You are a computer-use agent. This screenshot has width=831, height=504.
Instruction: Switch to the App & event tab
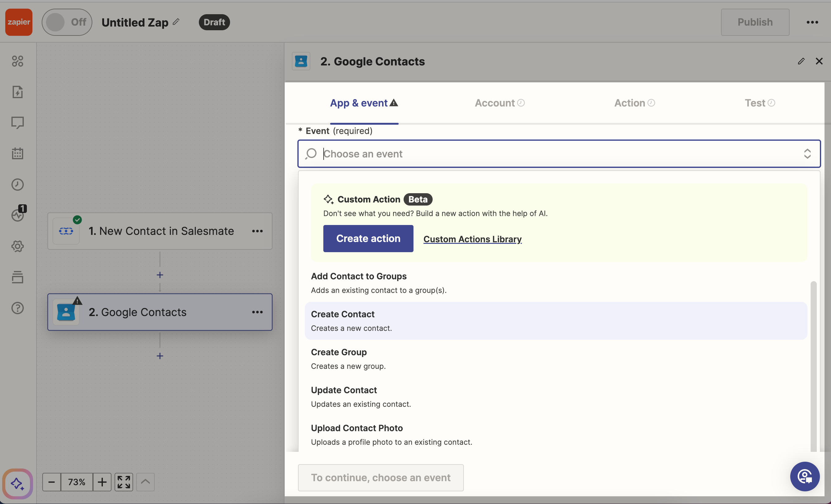click(x=364, y=103)
